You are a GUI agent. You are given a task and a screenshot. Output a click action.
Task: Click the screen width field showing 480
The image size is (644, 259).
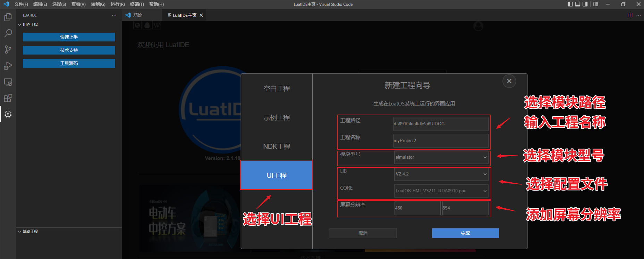pyautogui.click(x=417, y=208)
